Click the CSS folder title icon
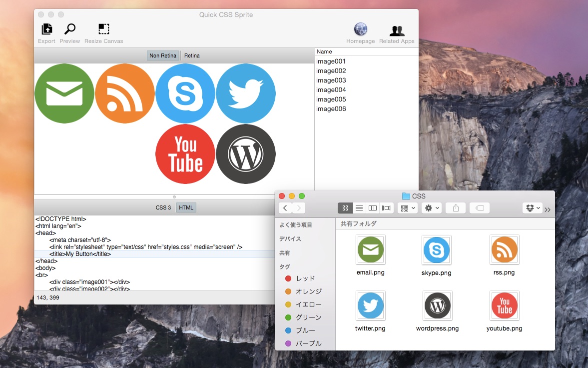Image resolution: width=588 pixels, height=368 pixels. pos(406,196)
